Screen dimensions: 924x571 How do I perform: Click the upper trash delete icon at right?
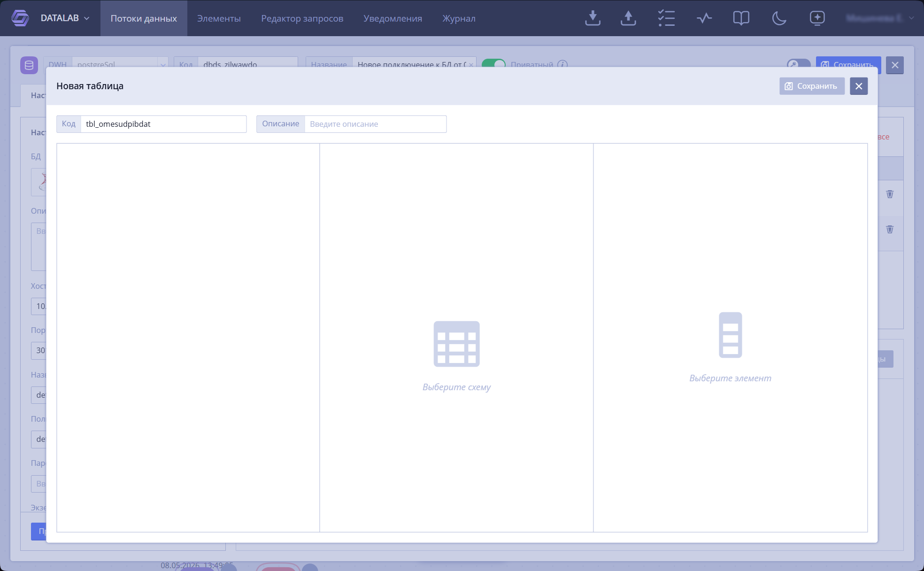coord(890,194)
